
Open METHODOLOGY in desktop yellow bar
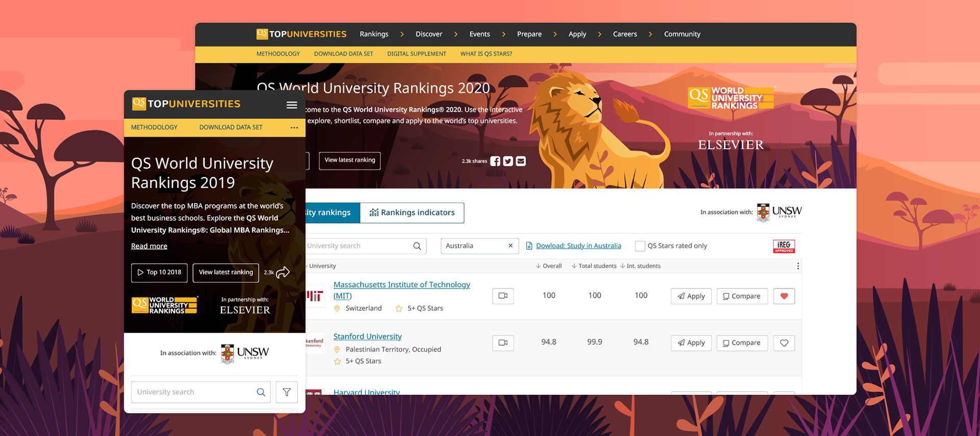pyautogui.click(x=278, y=54)
